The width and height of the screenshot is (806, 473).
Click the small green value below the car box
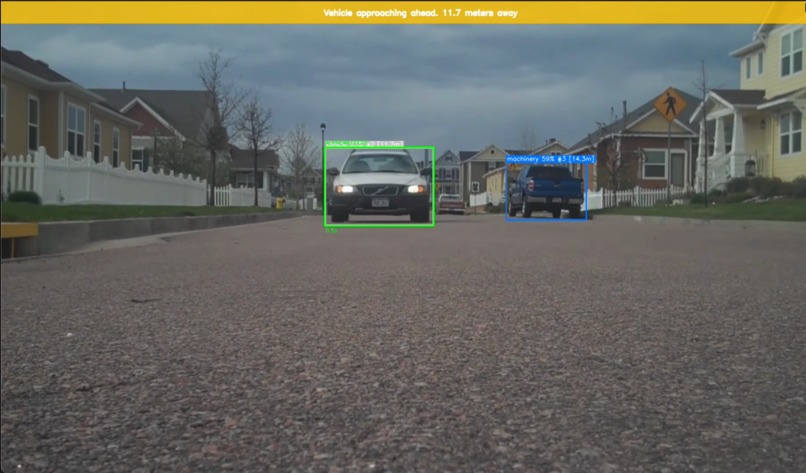tap(332, 231)
